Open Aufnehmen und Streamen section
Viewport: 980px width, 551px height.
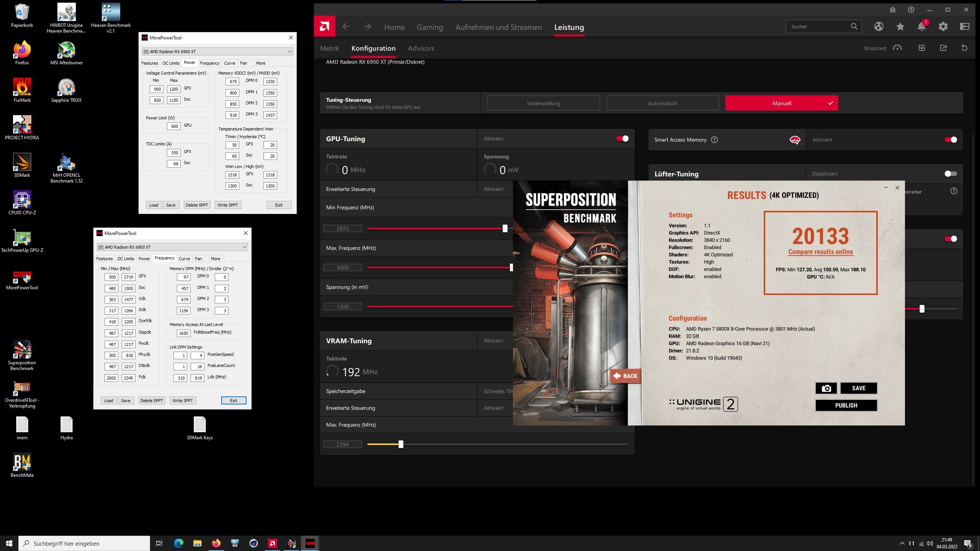tap(498, 27)
